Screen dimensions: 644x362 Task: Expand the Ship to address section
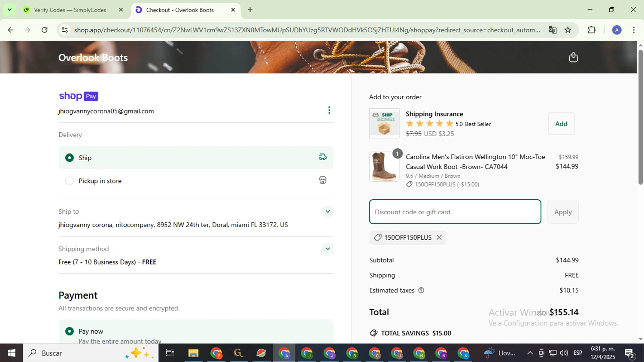click(x=328, y=211)
